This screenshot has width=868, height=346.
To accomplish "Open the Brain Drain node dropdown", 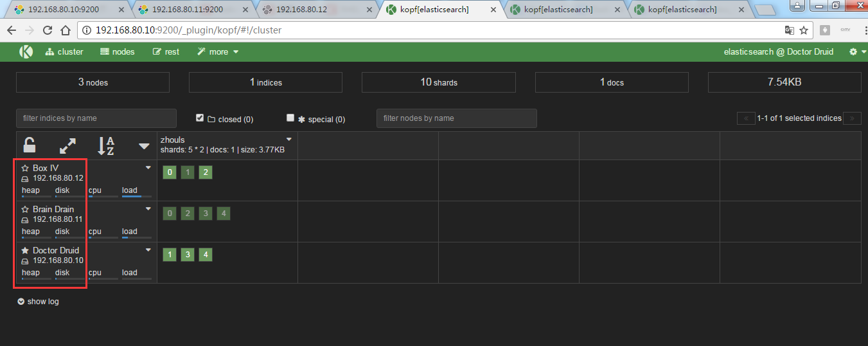I will pyautogui.click(x=148, y=208).
